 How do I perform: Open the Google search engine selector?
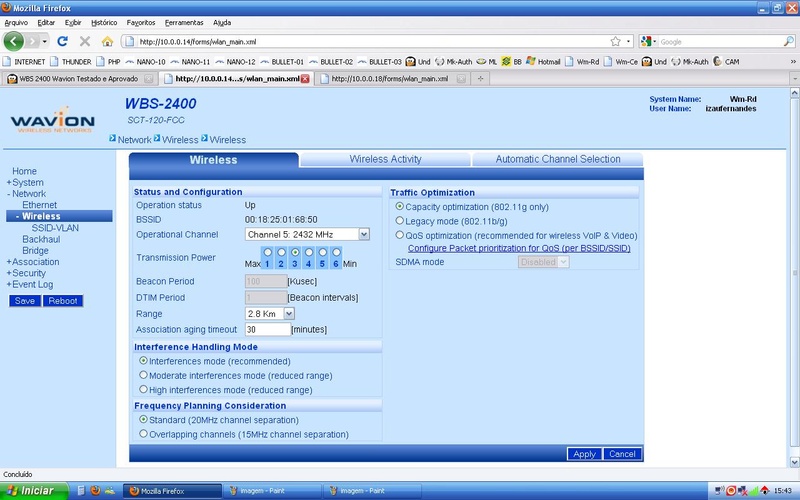(648, 41)
